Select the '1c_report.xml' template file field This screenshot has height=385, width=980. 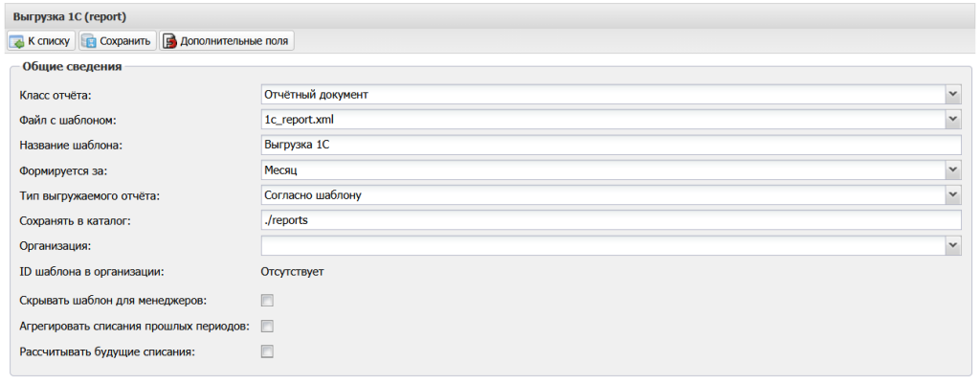[602, 120]
